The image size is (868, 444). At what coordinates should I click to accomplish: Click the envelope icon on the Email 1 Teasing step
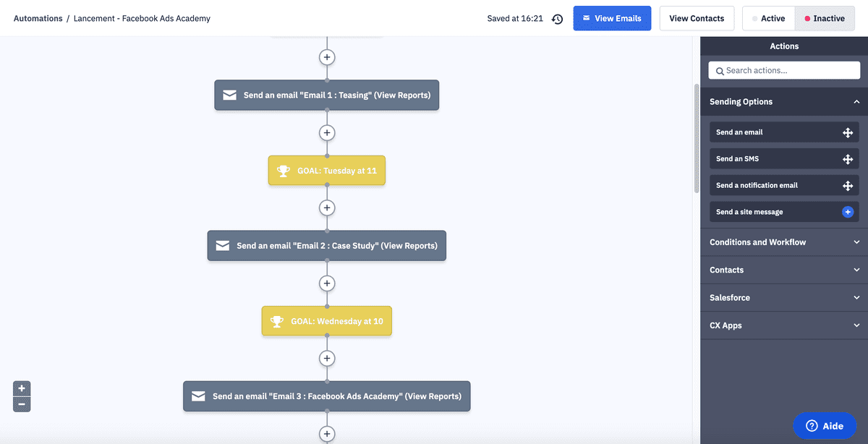[x=229, y=95]
